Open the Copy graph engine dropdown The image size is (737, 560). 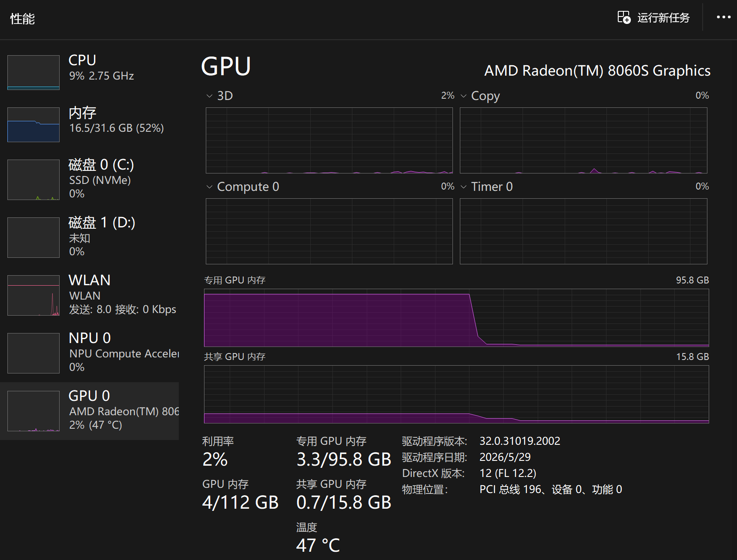[463, 96]
